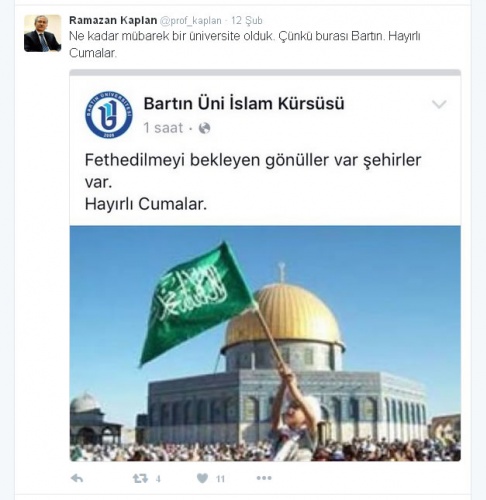The height and width of the screenshot is (500, 486).
Task: Retweet using the retweet arrows icon
Action: click(x=140, y=479)
